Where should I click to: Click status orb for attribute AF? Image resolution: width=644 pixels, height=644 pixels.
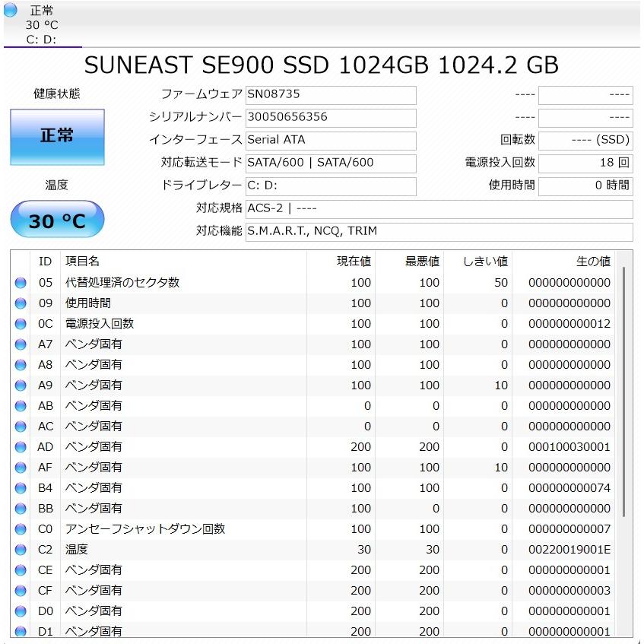(21, 468)
